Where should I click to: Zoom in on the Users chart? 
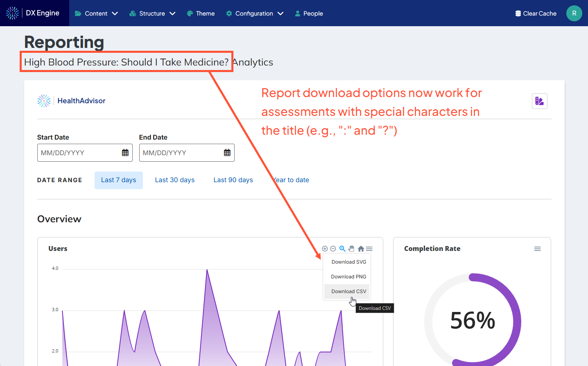pyautogui.click(x=325, y=249)
